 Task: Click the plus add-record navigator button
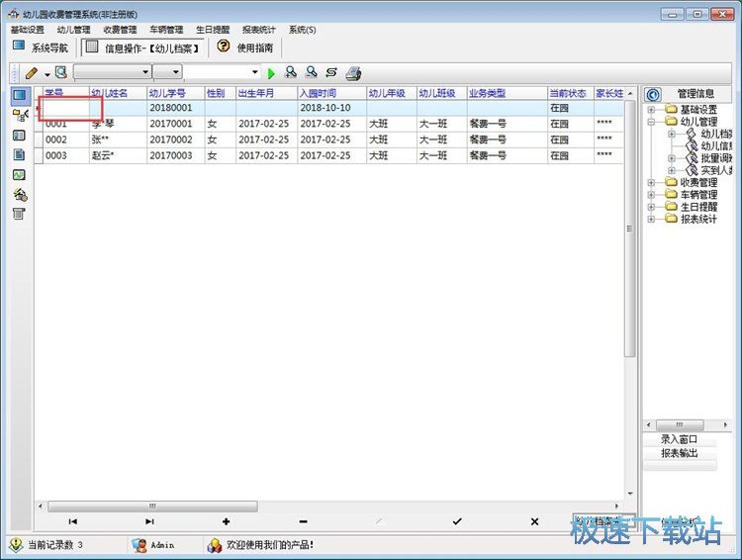coord(226,521)
